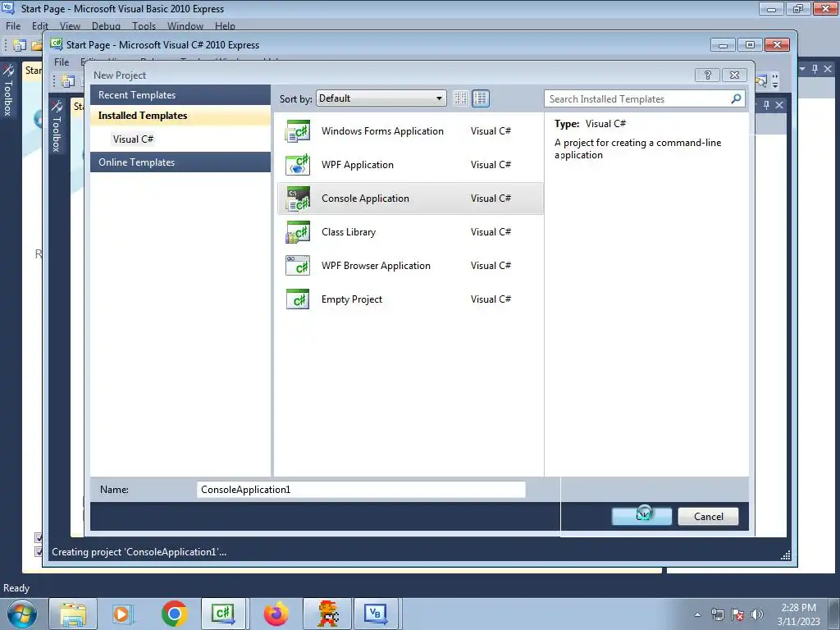Click the search magnifier in template search
Screen dimensions: 840x630
click(736, 98)
